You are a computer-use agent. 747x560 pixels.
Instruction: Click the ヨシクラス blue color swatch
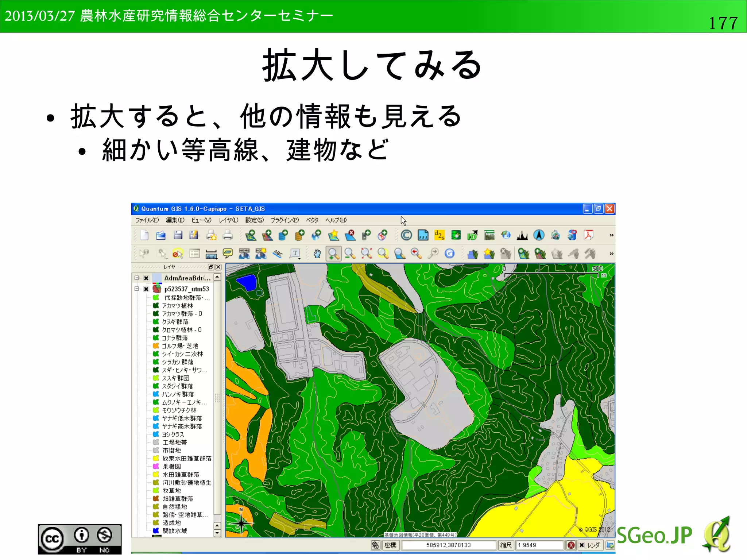tap(156, 434)
